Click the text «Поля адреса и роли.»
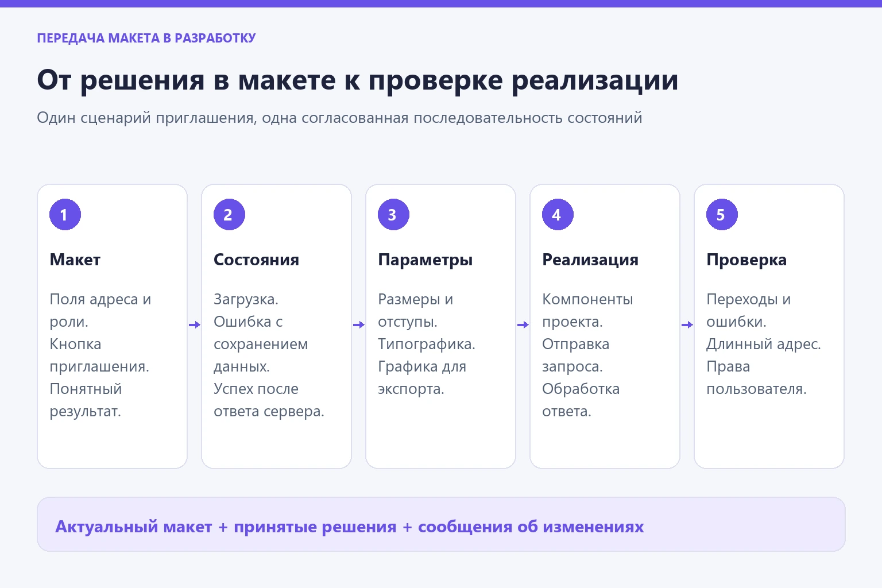882x588 pixels. tap(100, 311)
